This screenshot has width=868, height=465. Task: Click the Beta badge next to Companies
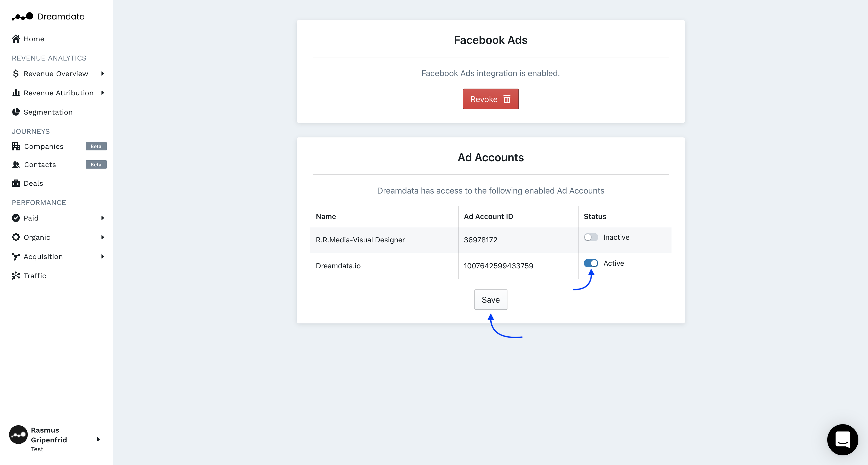coord(96,146)
